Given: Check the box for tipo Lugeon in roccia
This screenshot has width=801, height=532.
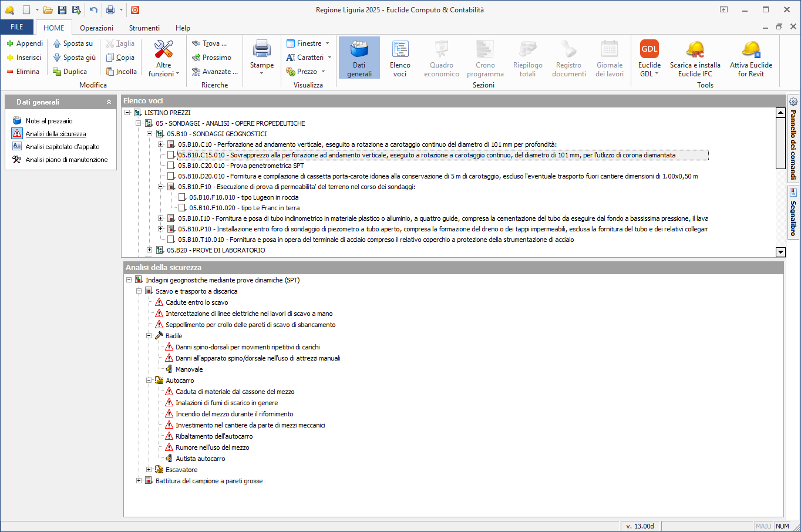Looking at the screenshot, I should [x=182, y=197].
